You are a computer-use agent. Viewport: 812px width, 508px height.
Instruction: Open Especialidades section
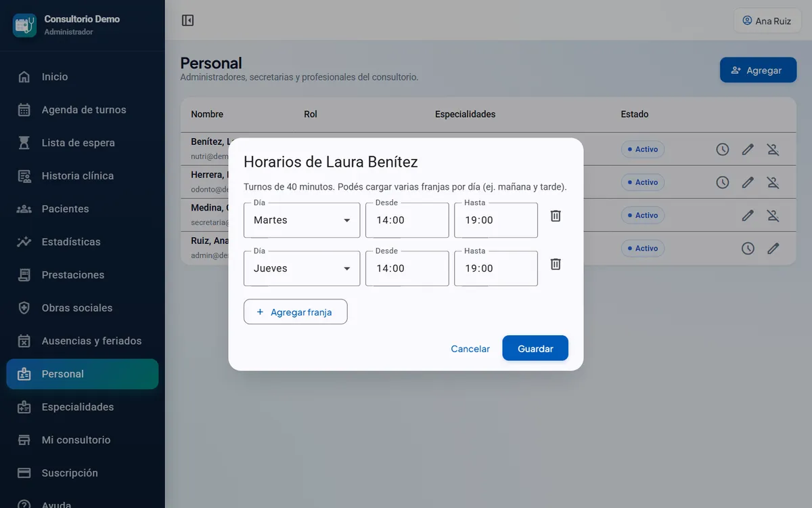(83, 407)
